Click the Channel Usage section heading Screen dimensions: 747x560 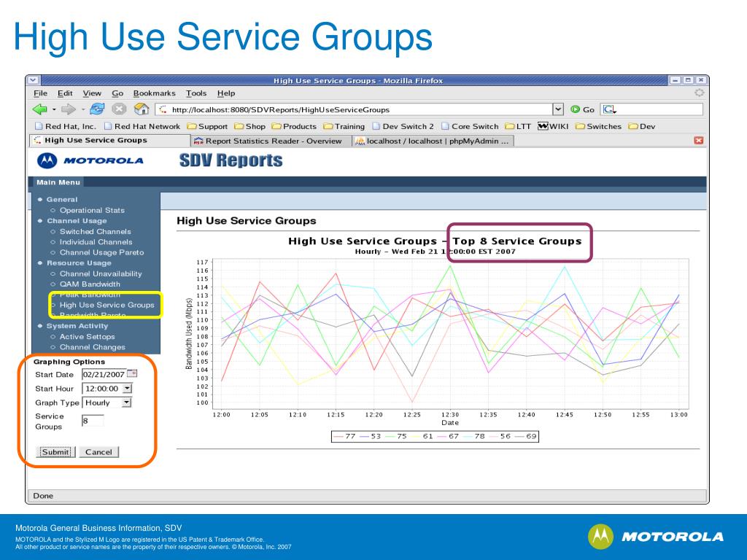(77, 222)
